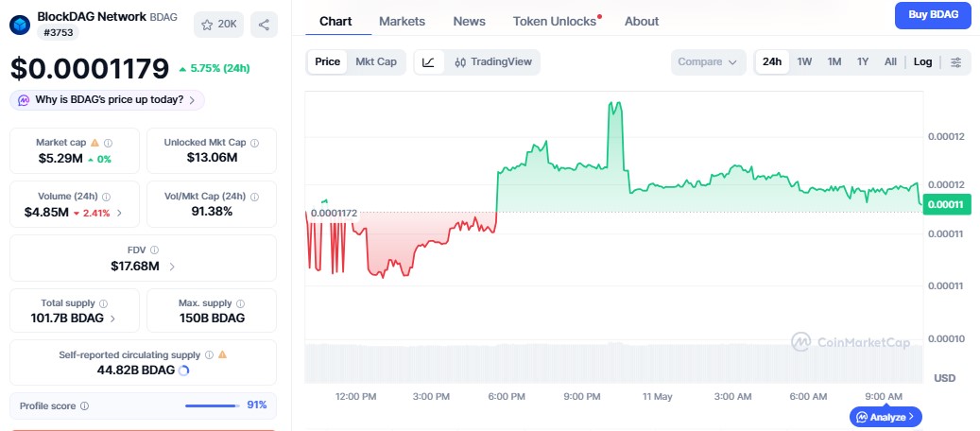The width and height of the screenshot is (980, 431).
Task: Click the BlockDAG Network coin logo
Action: pyautogui.click(x=20, y=25)
